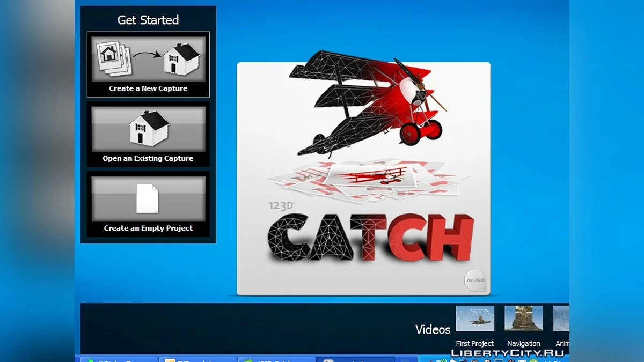Click the Autodesk badge on the splash card
This screenshot has width=644, height=362.
coord(475,279)
